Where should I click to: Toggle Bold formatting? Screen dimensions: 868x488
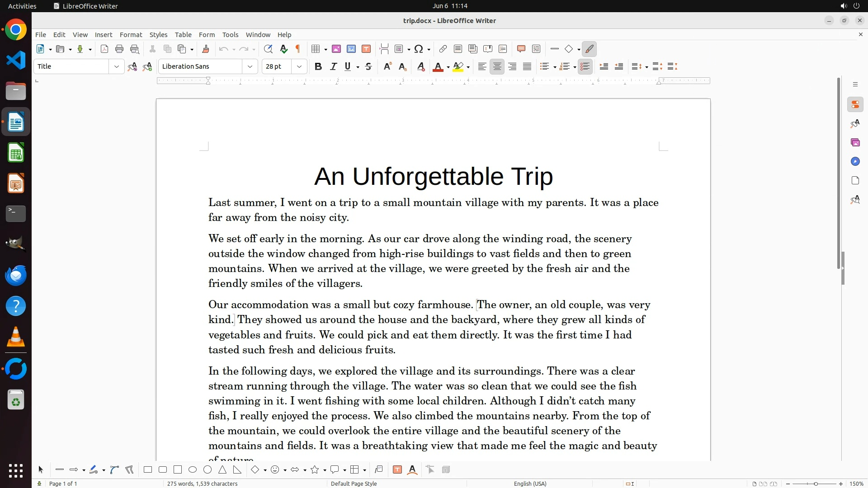coord(318,67)
